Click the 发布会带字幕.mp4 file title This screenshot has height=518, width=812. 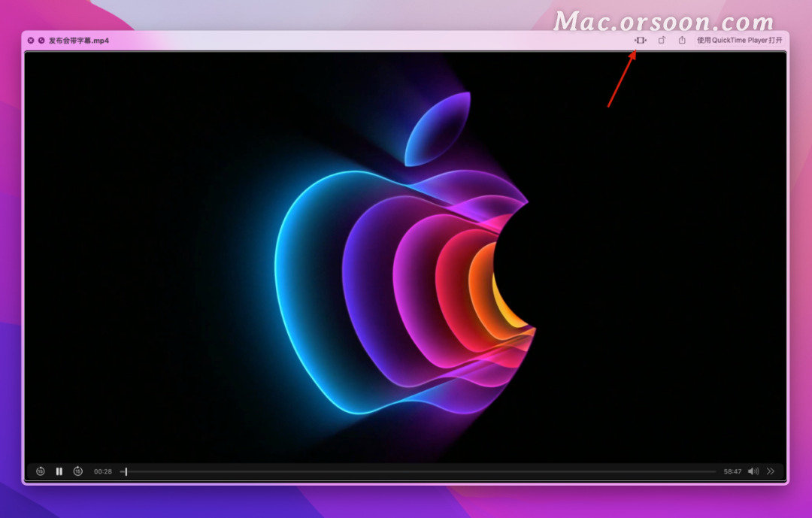tap(79, 41)
